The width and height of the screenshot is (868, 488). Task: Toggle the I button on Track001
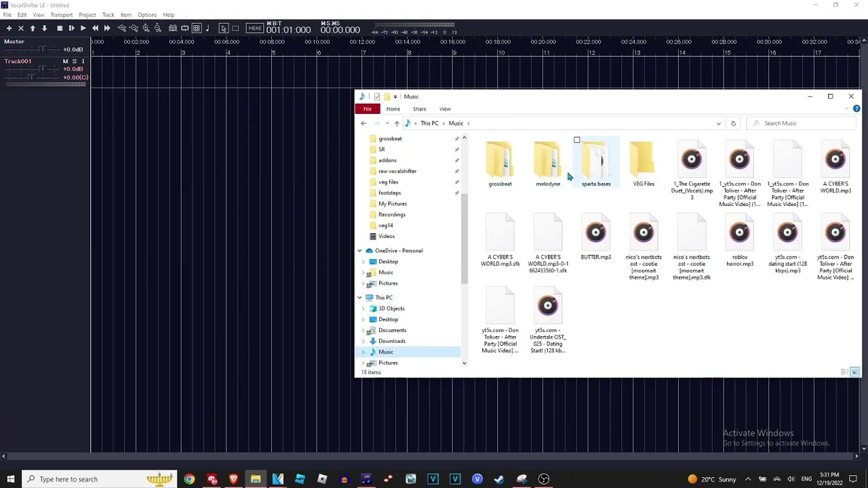pyautogui.click(x=83, y=62)
